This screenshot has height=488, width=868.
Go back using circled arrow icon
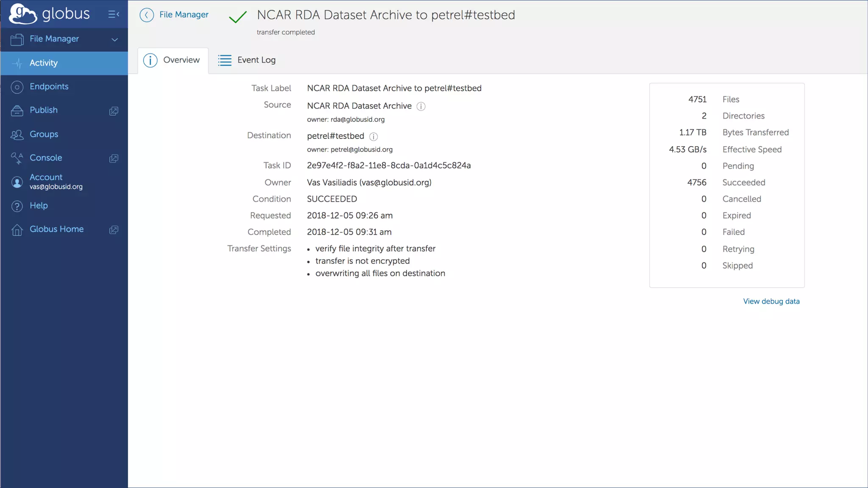coord(147,15)
